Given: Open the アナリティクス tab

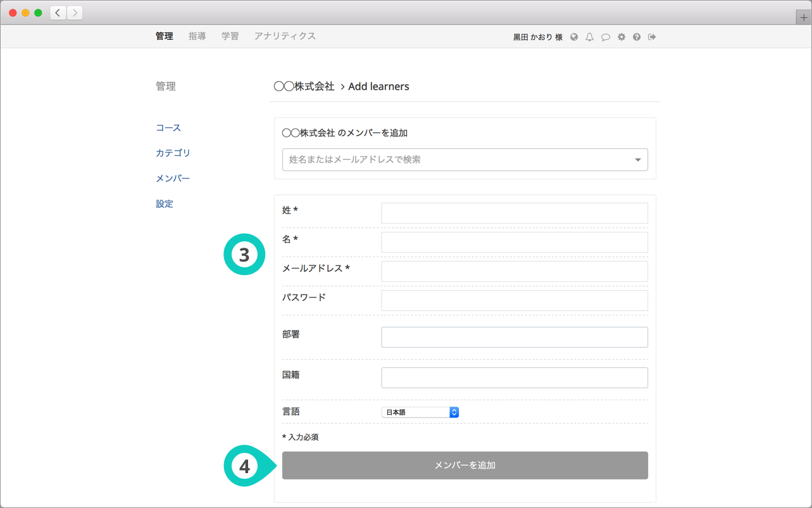Looking at the screenshot, I should pyautogui.click(x=285, y=36).
